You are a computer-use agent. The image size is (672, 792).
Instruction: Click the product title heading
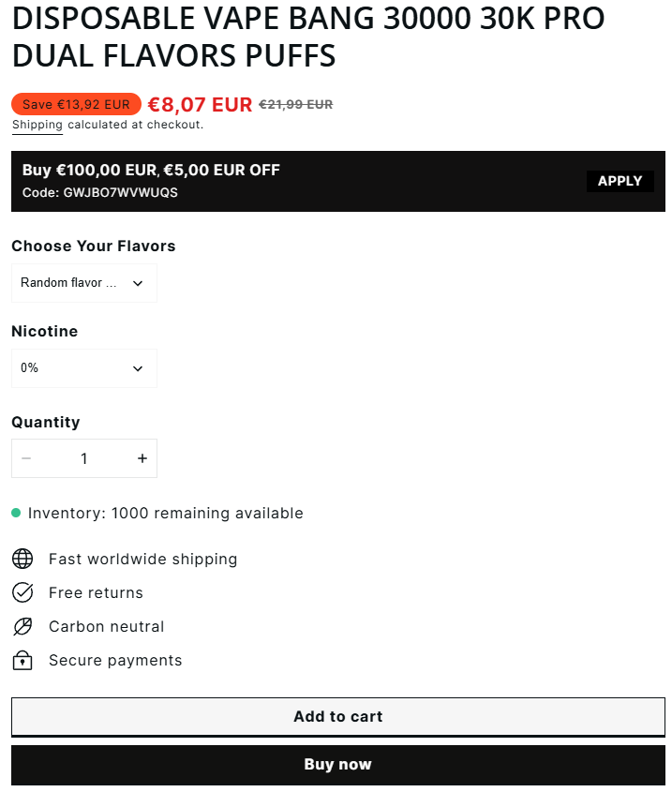click(308, 37)
